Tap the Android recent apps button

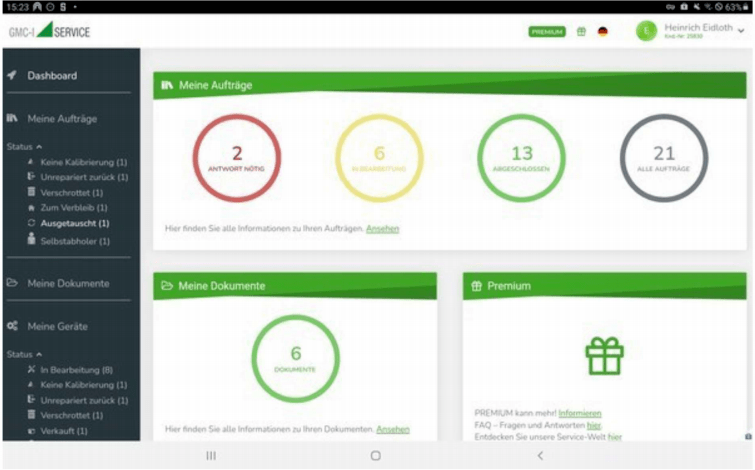tap(211, 455)
